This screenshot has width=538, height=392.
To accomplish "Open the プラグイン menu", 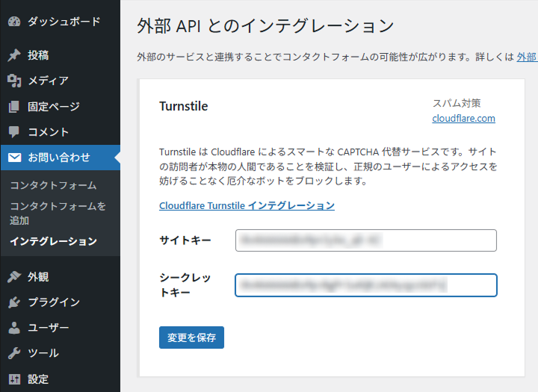I will (60, 302).
